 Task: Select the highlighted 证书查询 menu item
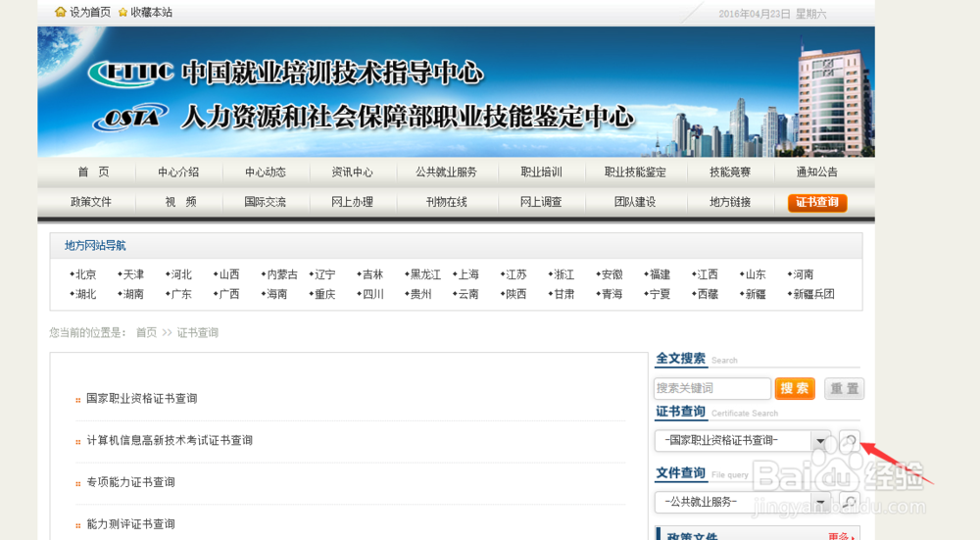(x=817, y=203)
